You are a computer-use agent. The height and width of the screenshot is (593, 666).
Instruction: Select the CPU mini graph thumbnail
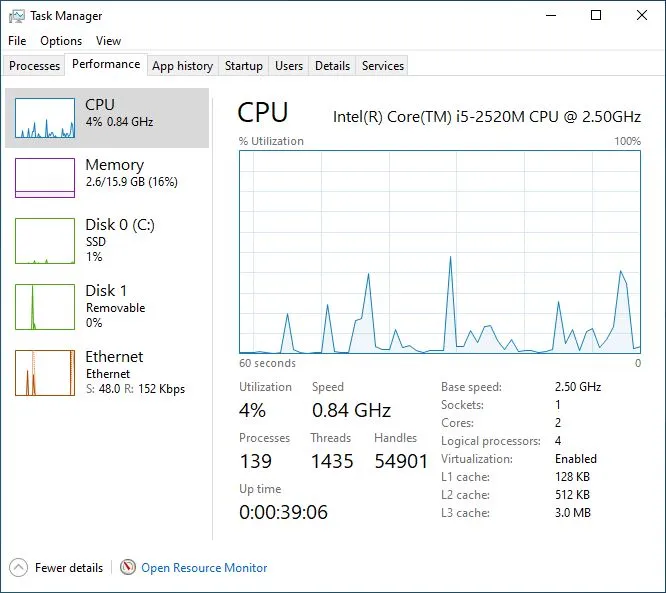[45, 118]
